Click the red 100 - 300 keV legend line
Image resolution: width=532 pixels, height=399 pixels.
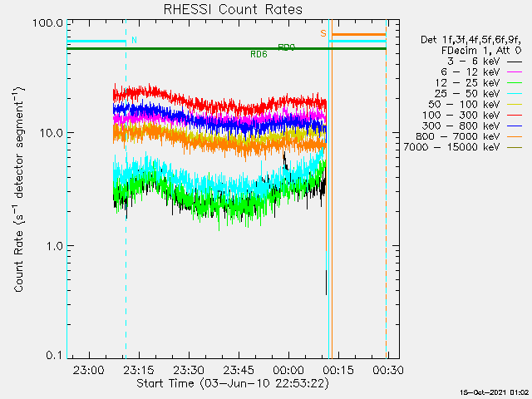pos(515,116)
